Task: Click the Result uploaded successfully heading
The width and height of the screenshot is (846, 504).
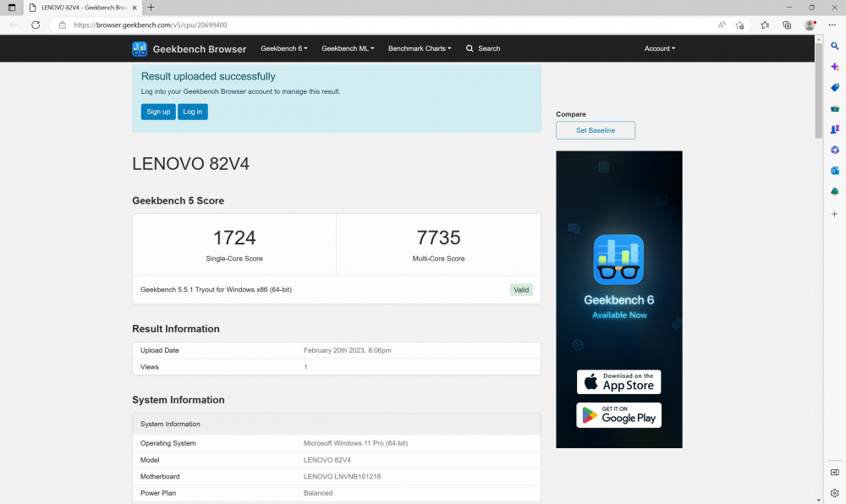Action: point(208,77)
